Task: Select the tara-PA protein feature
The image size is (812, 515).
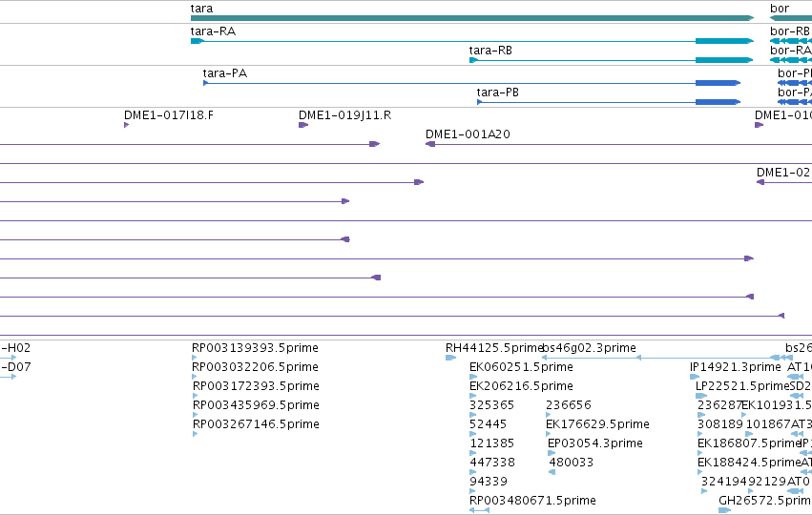Action: [225, 73]
